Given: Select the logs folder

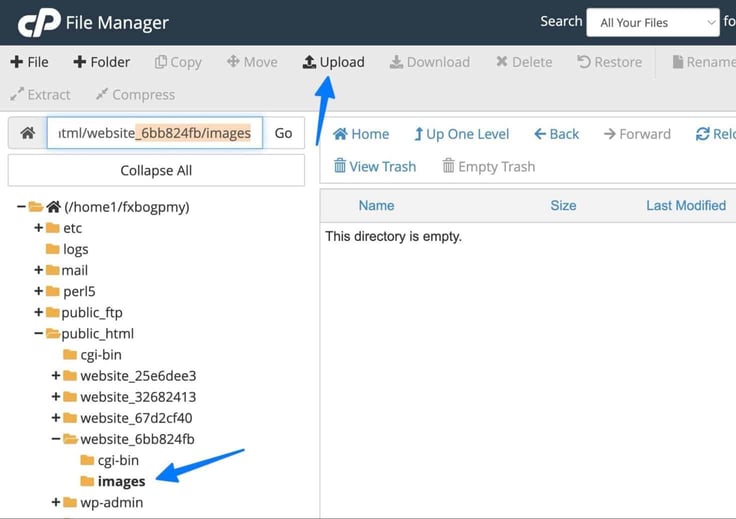Looking at the screenshot, I should click(76, 249).
